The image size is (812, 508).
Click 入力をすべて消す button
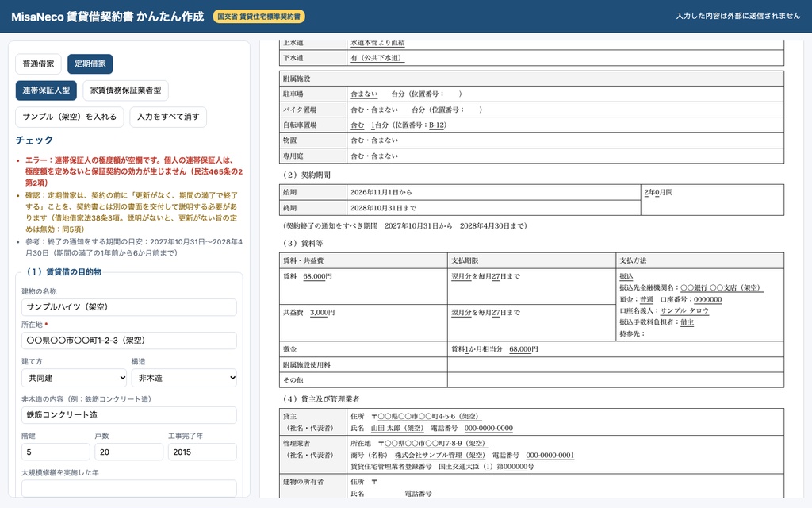(168, 117)
